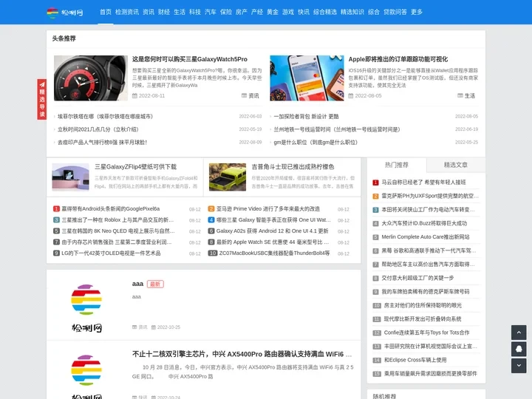Expand the 更多 navigation menu

(417, 12)
